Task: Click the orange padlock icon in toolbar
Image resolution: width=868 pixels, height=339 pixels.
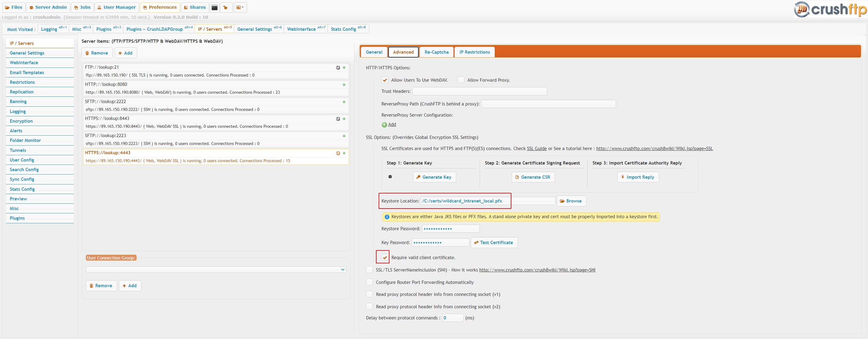Action: pos(226,8)
